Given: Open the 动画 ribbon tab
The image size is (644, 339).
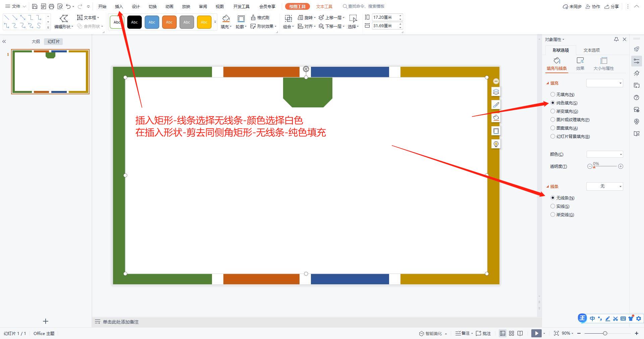Looking at the screenshot, I should (169, 6).
